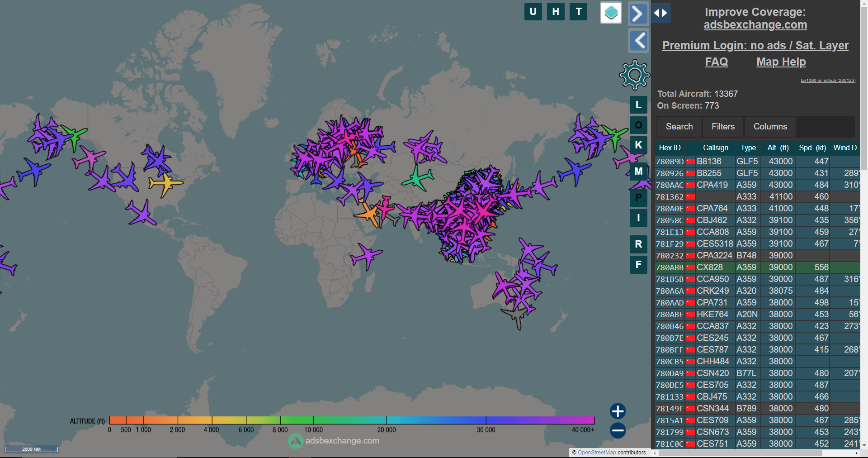Click the blue aircraft over north Pacific east of Japan
The height and width of the screenshot is (458, 868).
pos(574,172)
